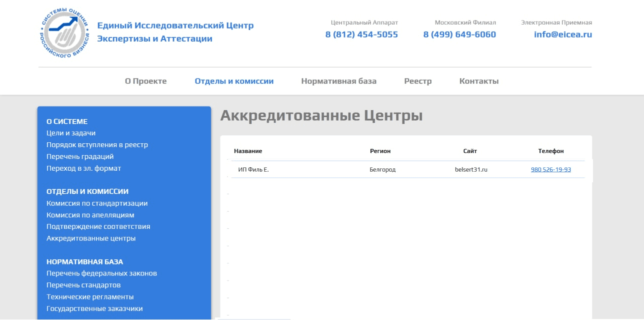Go to Перечень градаций in the sidebar
The image size is (644, 320).
coord(80,157)
